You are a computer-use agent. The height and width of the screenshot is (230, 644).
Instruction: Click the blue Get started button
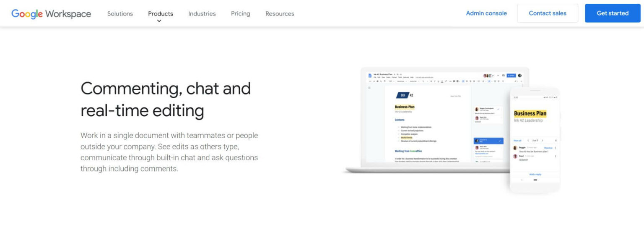(x=613, y=13)
